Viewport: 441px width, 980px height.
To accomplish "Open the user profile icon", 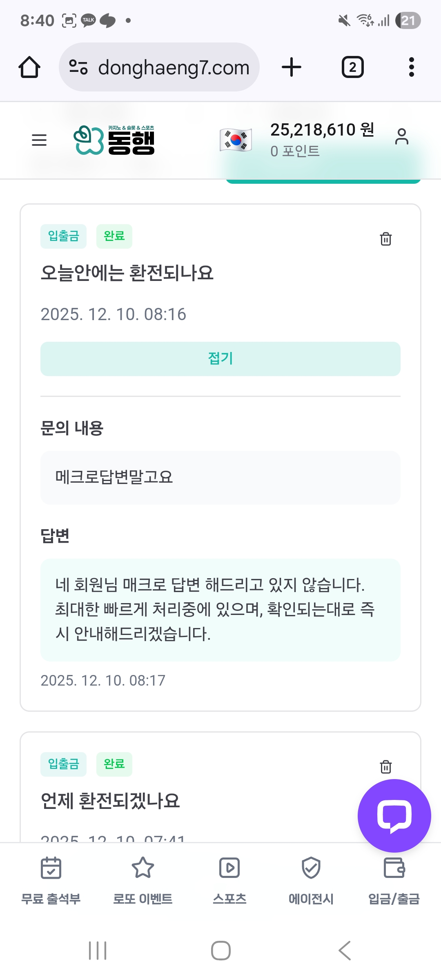I will click(401, 137).
